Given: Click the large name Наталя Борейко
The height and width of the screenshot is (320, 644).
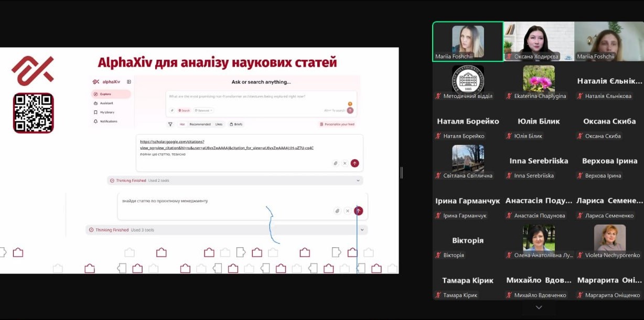Looking at the screenshot, I should point(468,121).
